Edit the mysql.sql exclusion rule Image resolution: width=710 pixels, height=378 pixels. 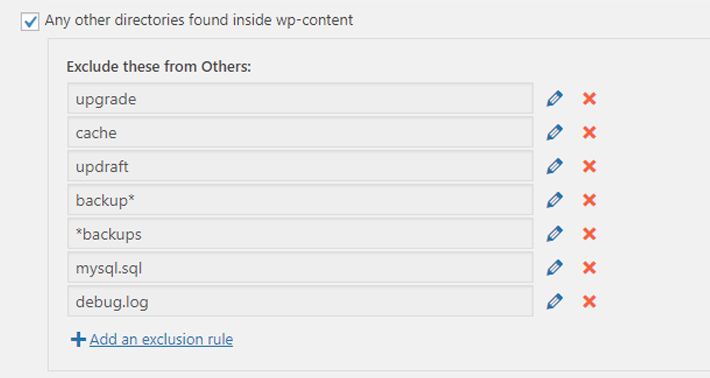pos(555,268)
